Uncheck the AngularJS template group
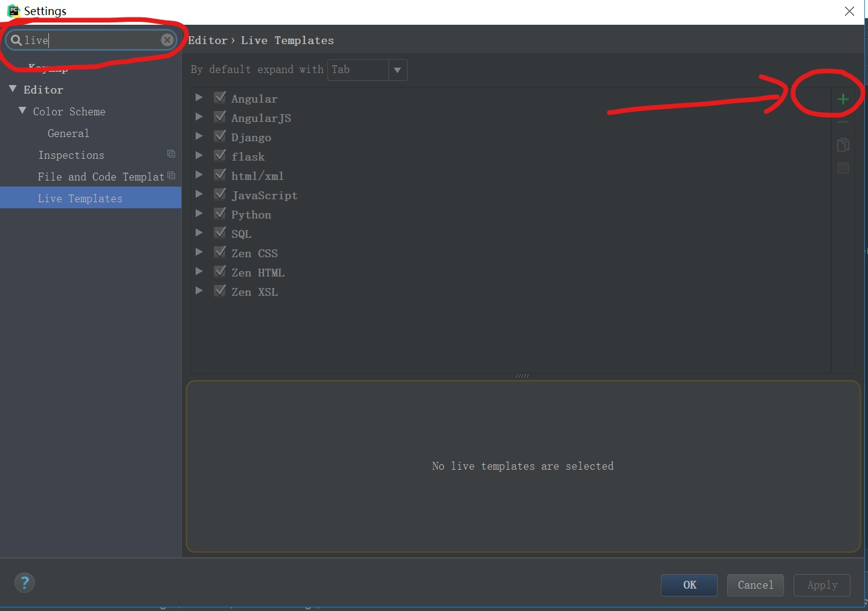868x611 pixels. coord(220,117)
